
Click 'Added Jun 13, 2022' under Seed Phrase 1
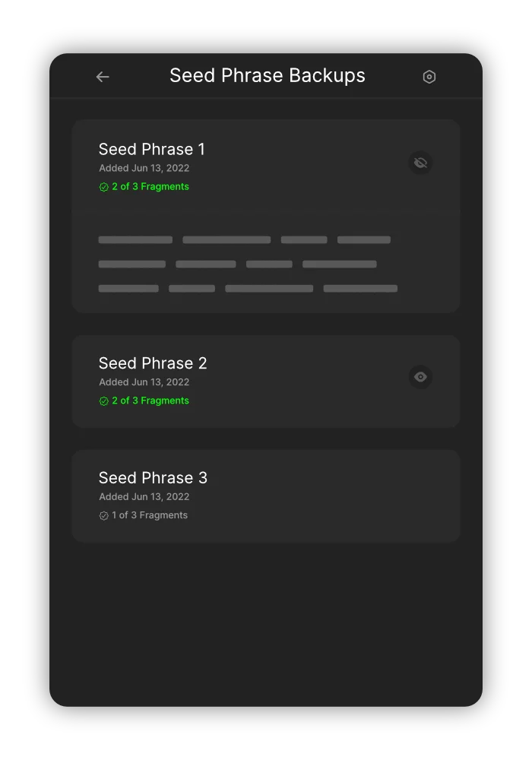tap(144, 168)
